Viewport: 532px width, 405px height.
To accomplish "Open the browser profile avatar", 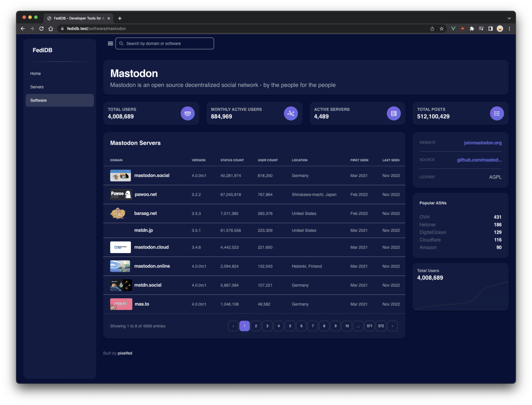I will pos(500,28).
